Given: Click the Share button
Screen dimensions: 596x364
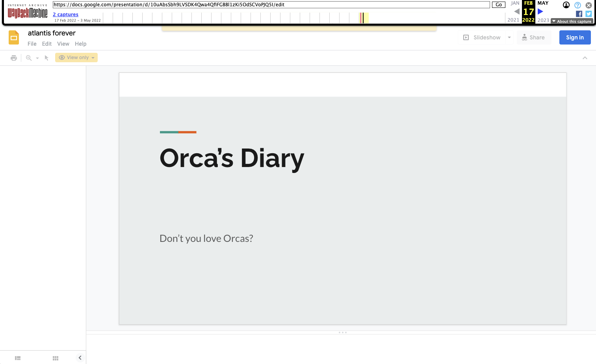Looking at the screenshot, I should click(534, 37).
